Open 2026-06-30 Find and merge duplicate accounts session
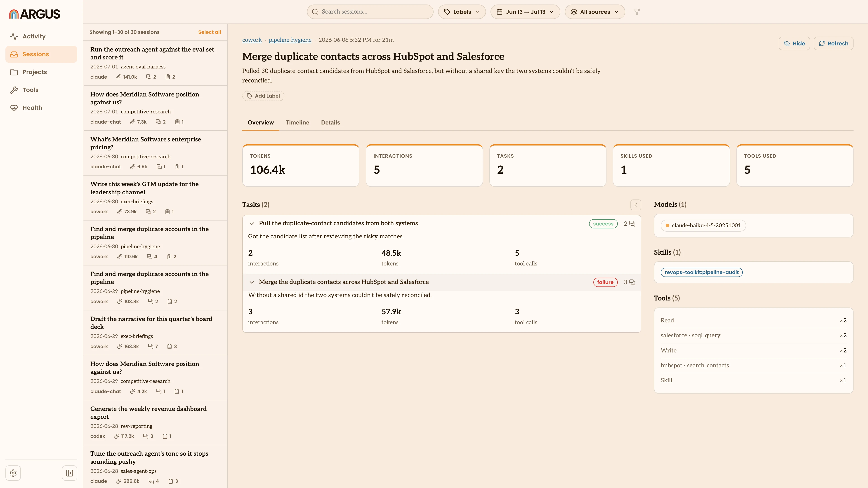The height and width of the screenshot is (488, 868). [x=155, y=243]
